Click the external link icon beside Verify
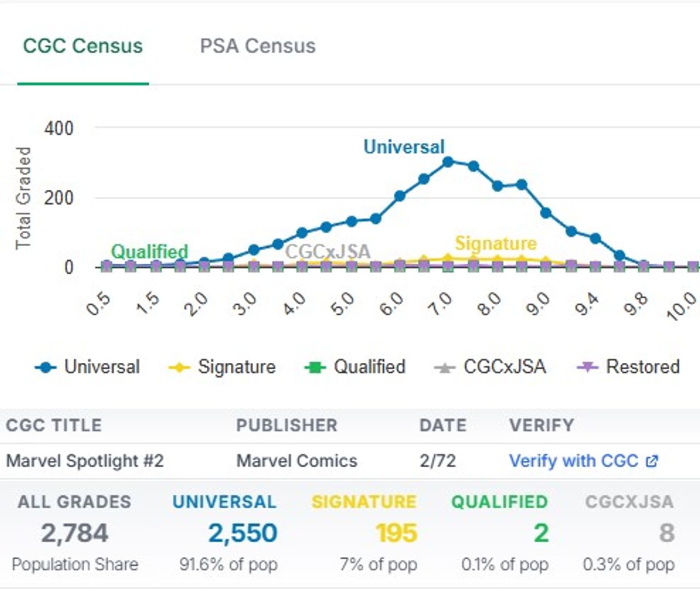Screen dimensions: 700x591 point(652,461)
